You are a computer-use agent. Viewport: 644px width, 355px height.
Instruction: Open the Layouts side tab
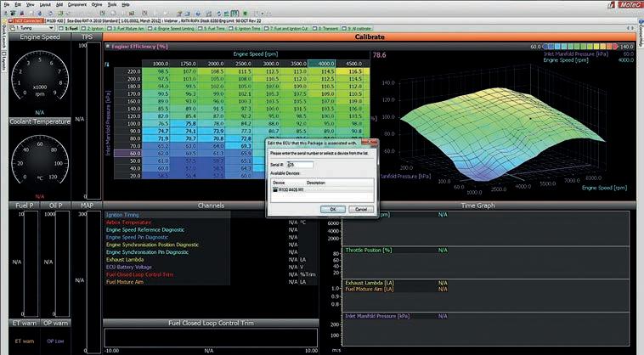pos(3,60)
